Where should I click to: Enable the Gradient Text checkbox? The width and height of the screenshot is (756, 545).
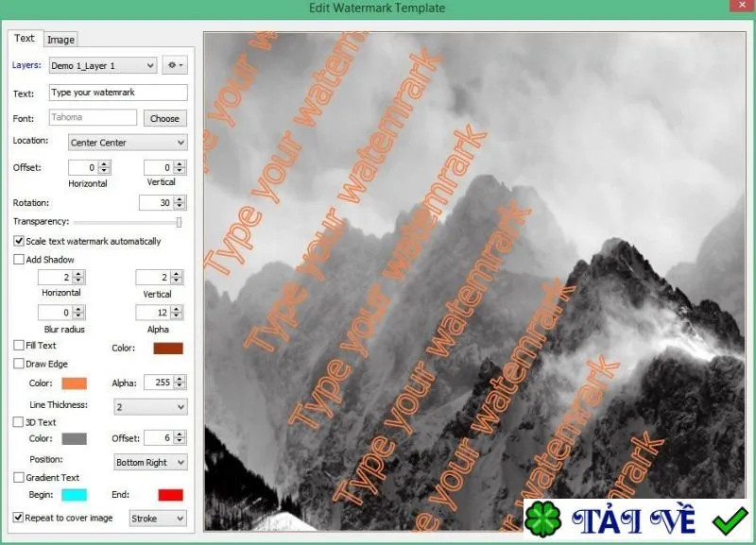(x=19, y=478)
